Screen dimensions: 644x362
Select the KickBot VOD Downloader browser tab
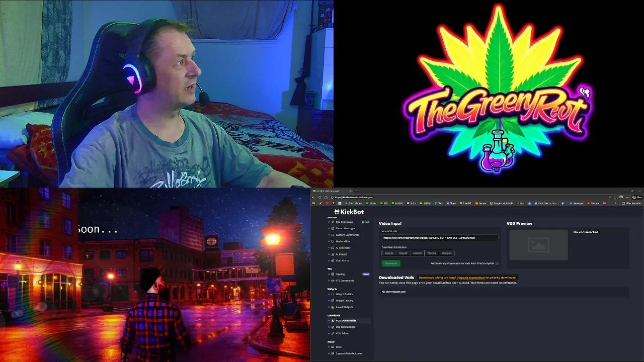click(333, 191)
